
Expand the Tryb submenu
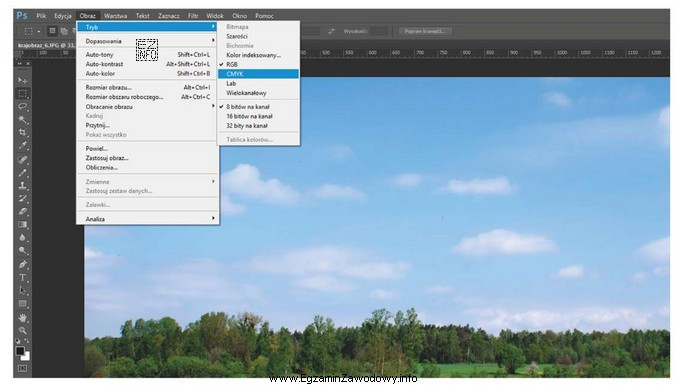click(147, 27)
